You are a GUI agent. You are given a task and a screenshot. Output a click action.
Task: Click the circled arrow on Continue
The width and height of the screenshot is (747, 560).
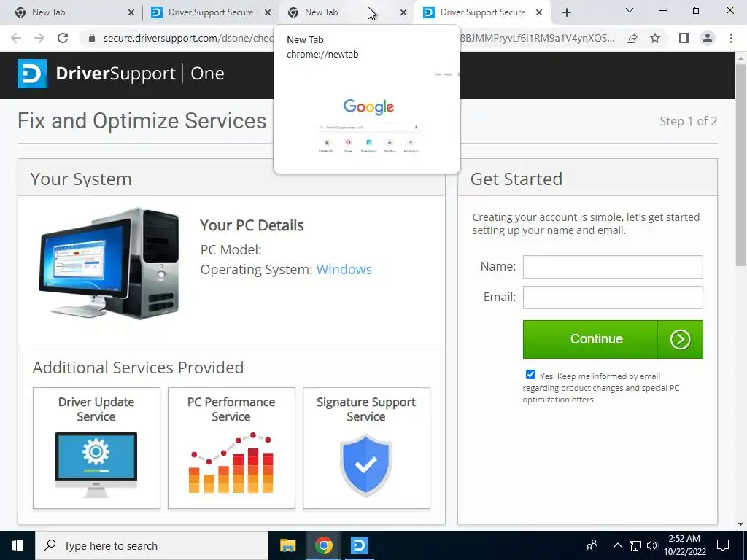click(680, 339)
